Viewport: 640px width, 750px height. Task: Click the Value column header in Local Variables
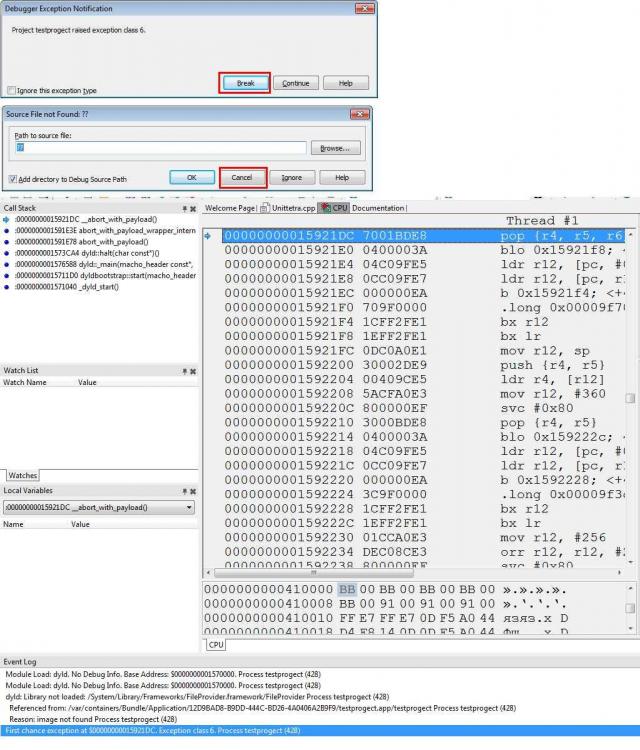coord(80,524)
